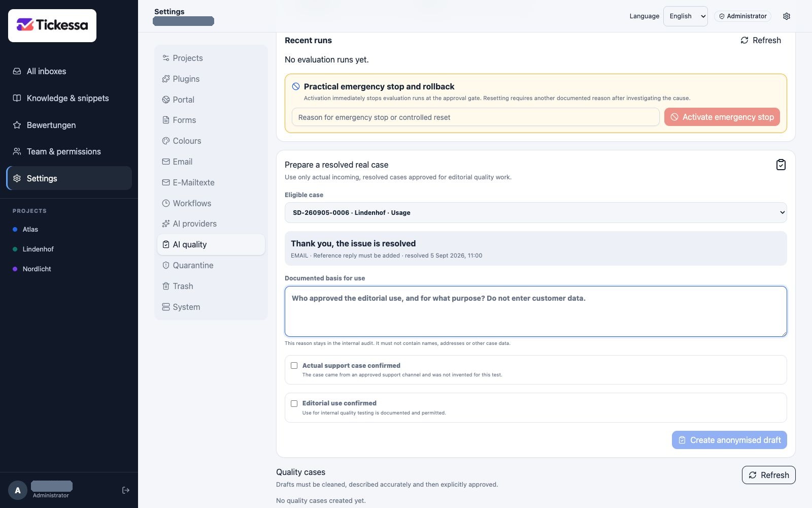Open the Forms settings section
This screenshot has height=508, width=812.
tap(211, 120)
